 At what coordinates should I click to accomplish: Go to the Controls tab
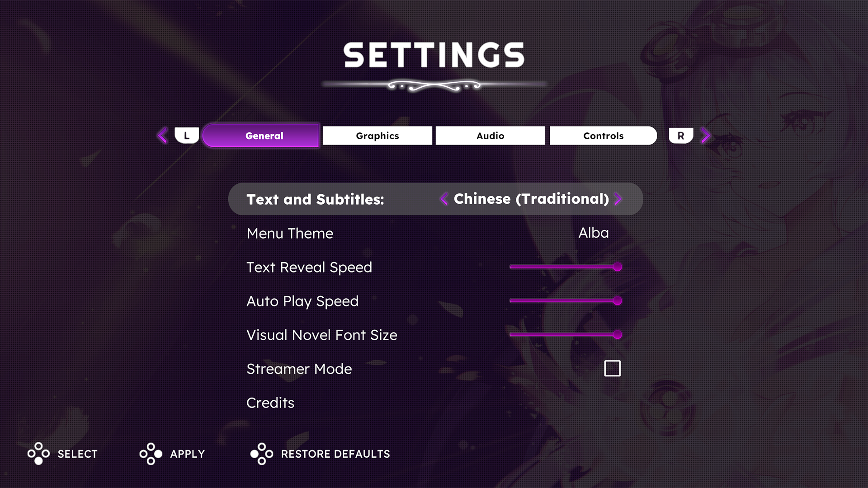[x=604, y=136]
